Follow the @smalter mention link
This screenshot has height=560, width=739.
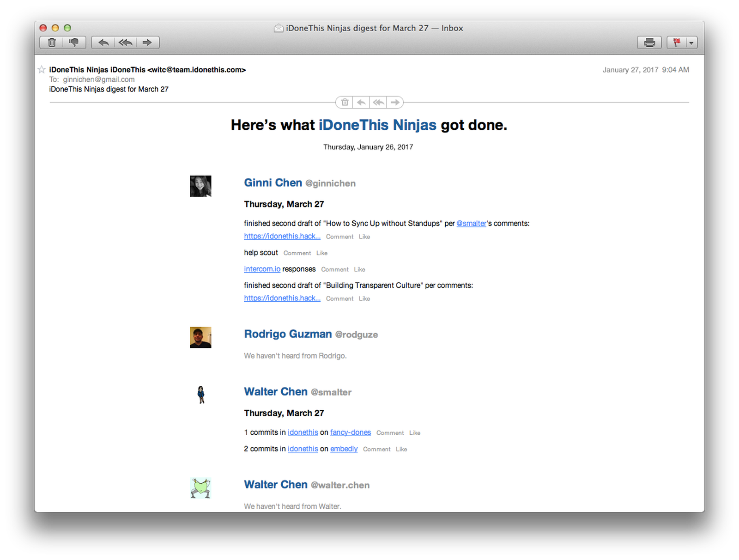click(471, 223)
